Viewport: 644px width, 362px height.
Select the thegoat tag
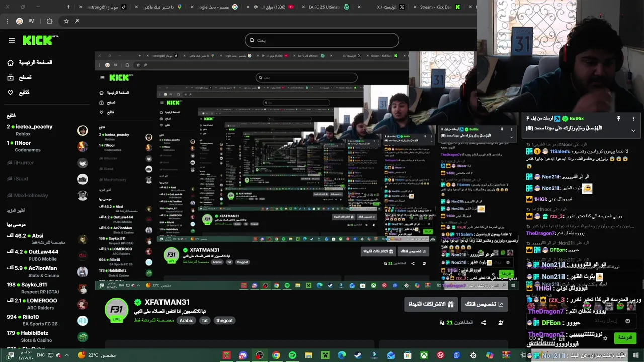point(224,320)
